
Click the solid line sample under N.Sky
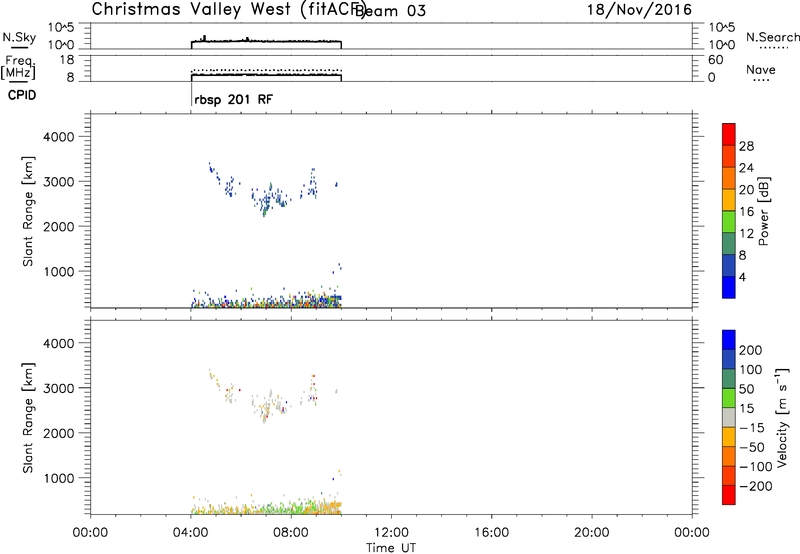coord(19,48)
